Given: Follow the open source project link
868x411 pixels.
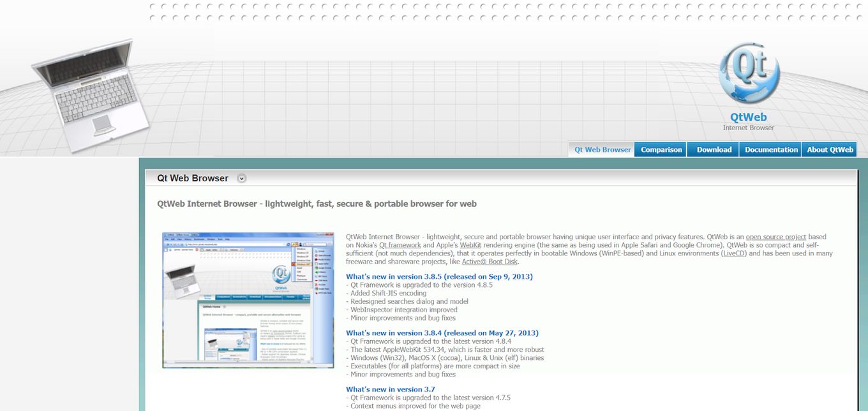Looking at the screenshot, I should click(x=776, y=237).
